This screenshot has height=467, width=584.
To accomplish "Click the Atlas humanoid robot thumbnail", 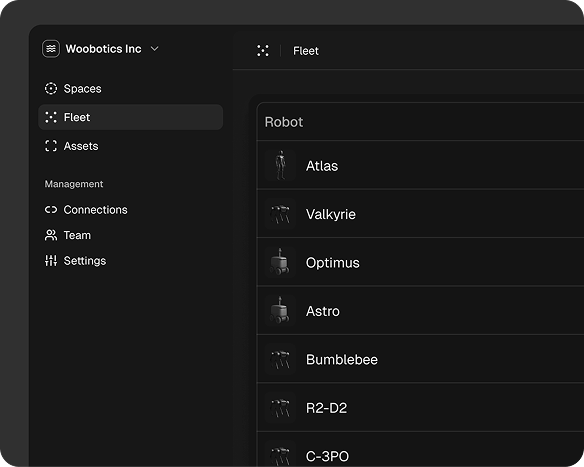I will coord(280,165).
